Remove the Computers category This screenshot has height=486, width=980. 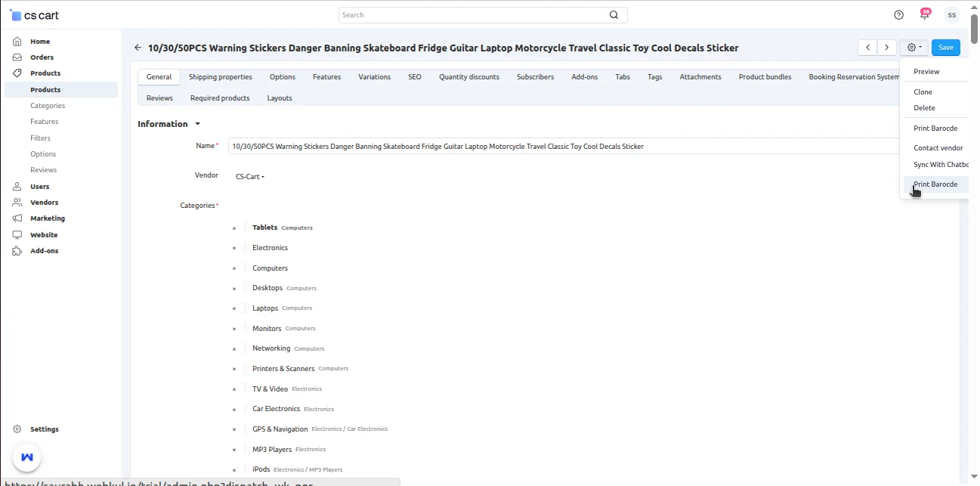234,268
